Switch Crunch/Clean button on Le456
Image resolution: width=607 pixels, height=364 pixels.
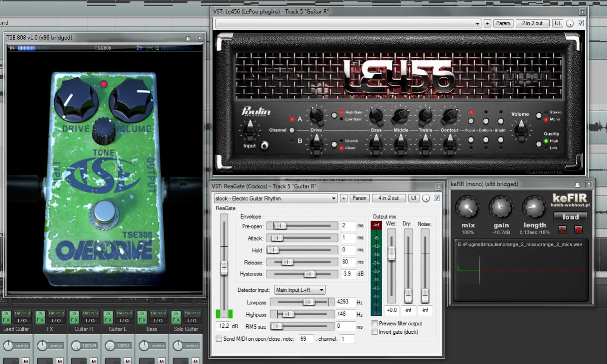pyautogui.click(x=334, y=144)
